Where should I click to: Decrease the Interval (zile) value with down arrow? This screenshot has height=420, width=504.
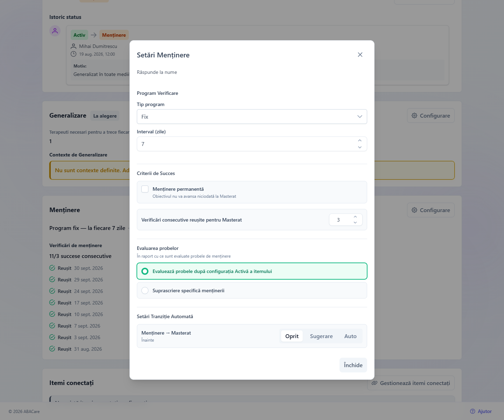click(x=360, y=147)
